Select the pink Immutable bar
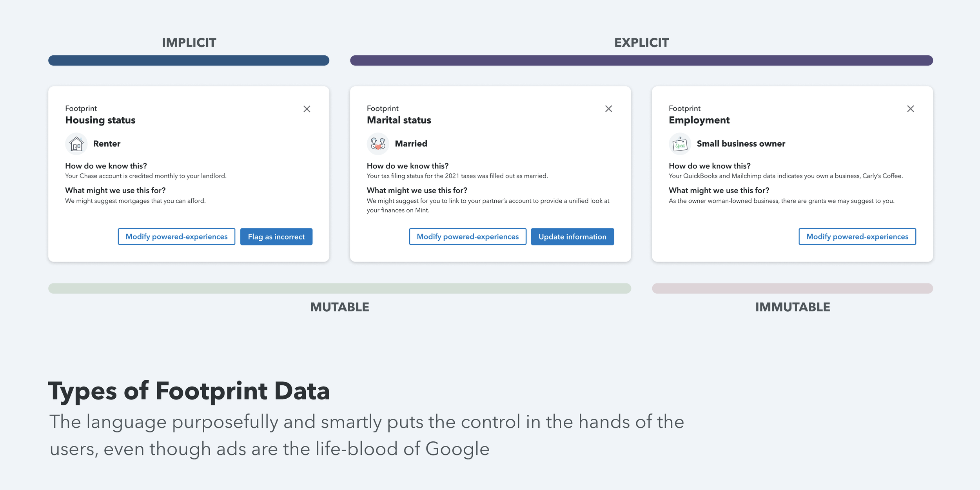 [x=792, y=289]
